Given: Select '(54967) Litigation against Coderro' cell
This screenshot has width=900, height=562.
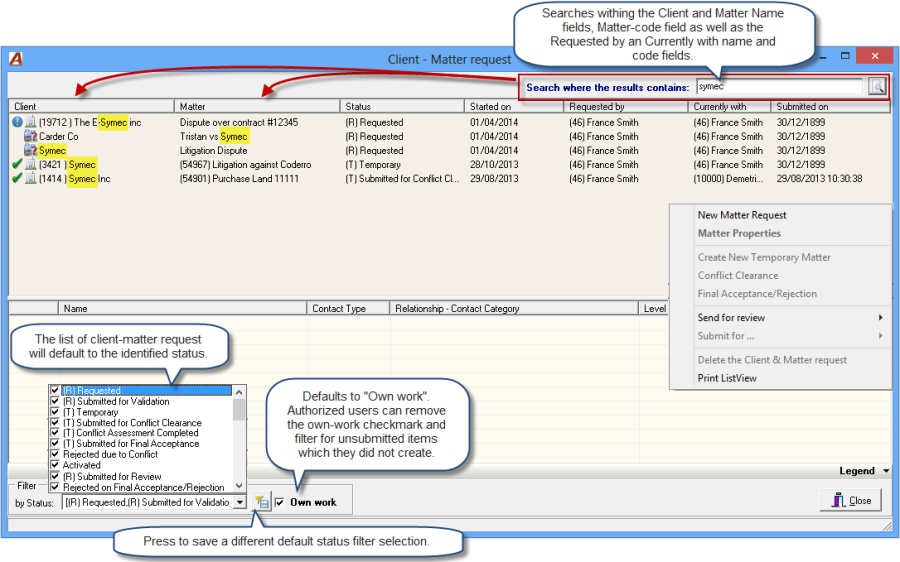Looking at the screenshot, I should 246,165.
